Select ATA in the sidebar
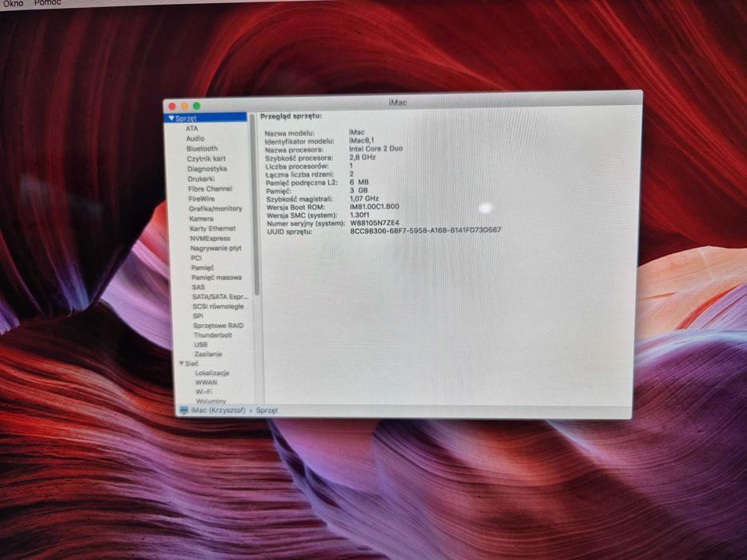 192,129
